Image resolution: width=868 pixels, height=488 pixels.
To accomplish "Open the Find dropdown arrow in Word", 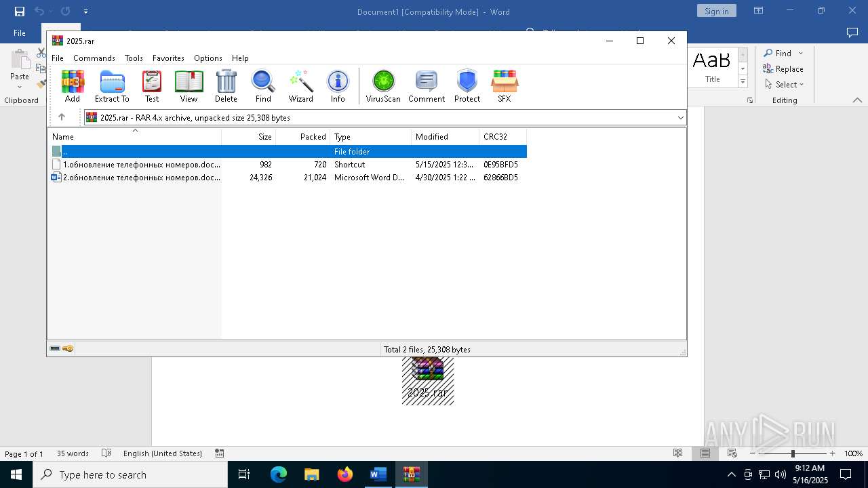I will coord(801,54).
